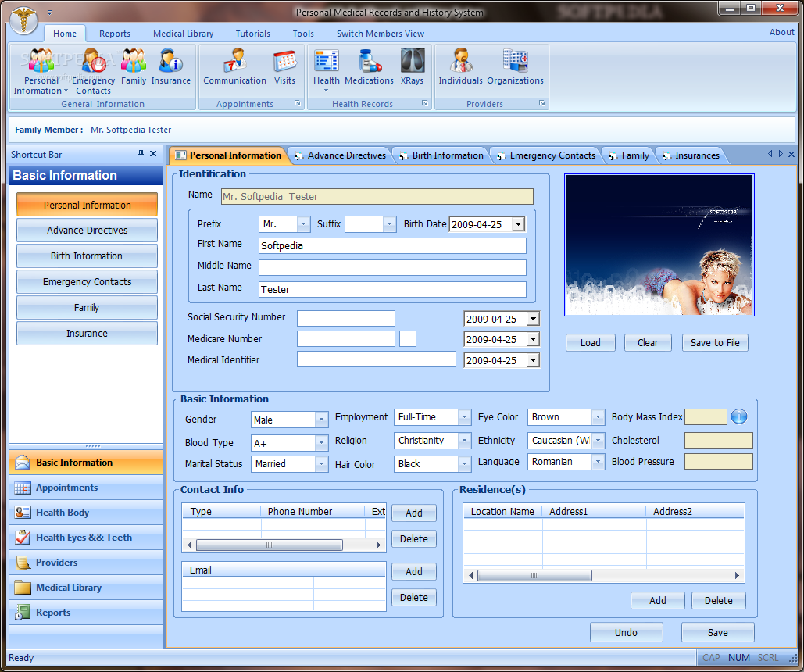Image resolution: width=804 pixels, height=672 pixels.
Task: Click the Medical Identifier input field
Action: point(377,359)
